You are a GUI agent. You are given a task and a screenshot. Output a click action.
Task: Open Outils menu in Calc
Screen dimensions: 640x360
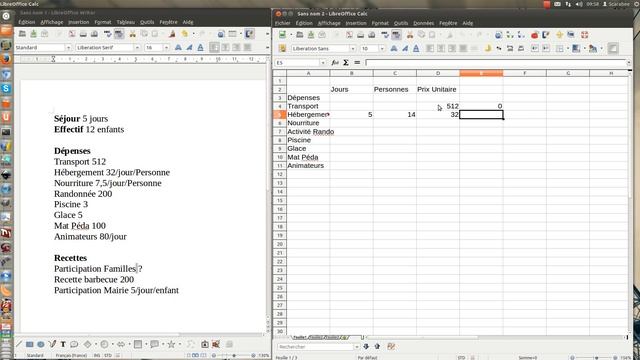401,23
